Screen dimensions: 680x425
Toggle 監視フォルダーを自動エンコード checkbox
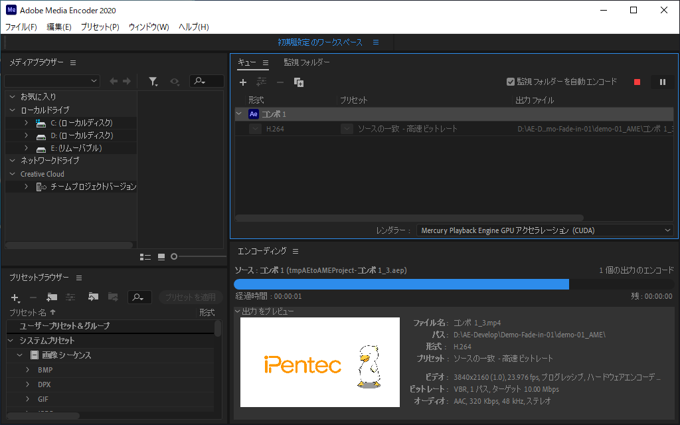coord(510,82)
